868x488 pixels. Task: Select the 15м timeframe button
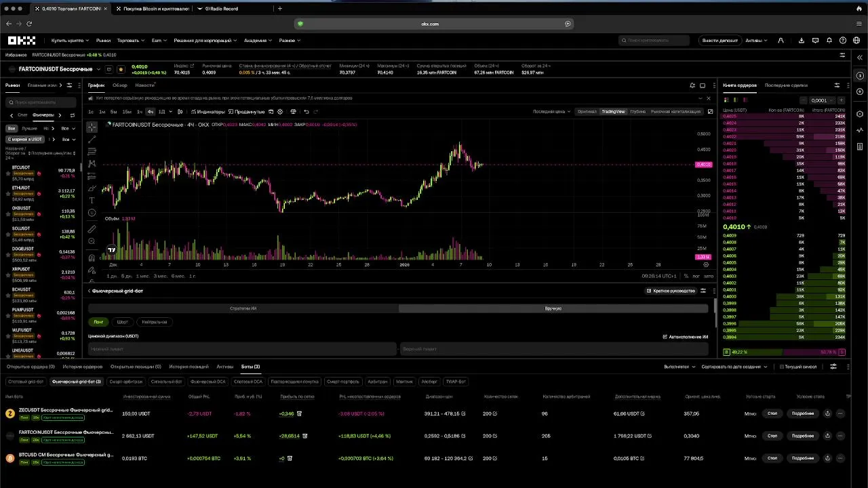pos(127,111)
